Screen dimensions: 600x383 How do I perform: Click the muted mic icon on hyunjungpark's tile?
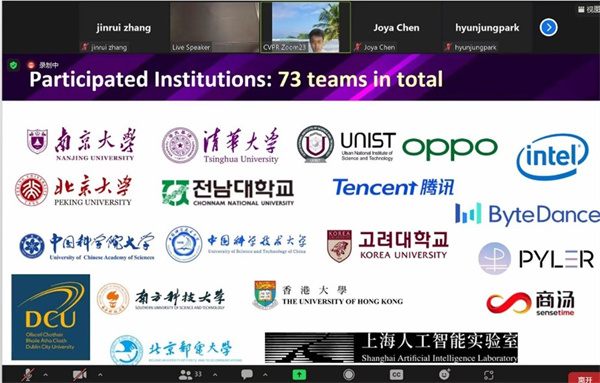pos(448,47)
